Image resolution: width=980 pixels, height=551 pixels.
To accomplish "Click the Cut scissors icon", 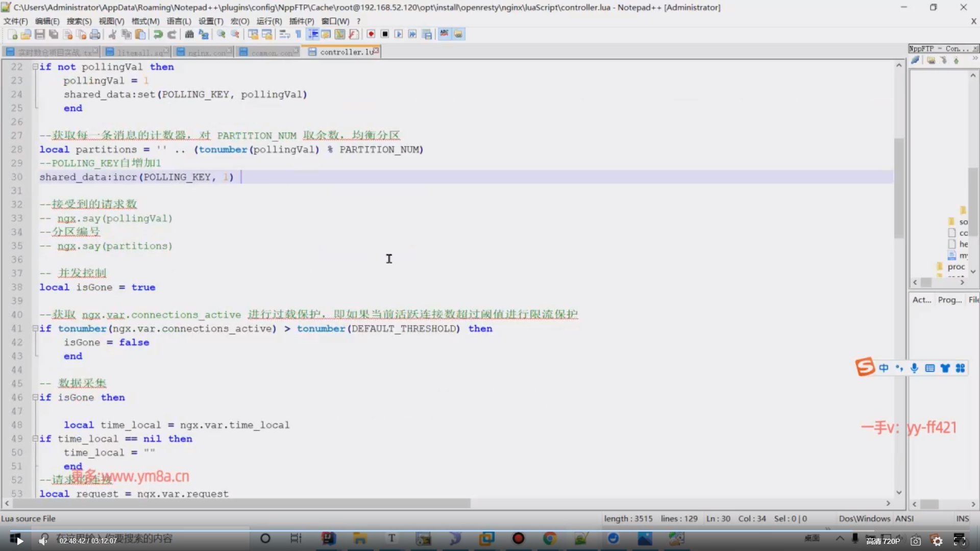I will coord(112,34).
